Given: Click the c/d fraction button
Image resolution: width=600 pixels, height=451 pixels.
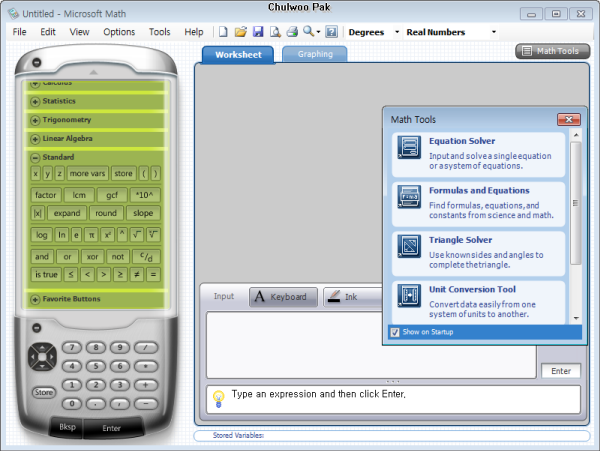Looking at the screenshot, I should [146, 256].
